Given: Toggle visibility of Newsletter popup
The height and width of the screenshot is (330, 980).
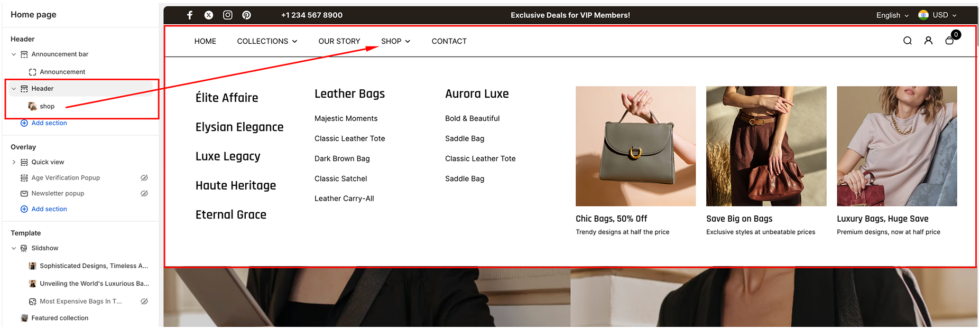Looking at the screenshot, I should [144, 193].
